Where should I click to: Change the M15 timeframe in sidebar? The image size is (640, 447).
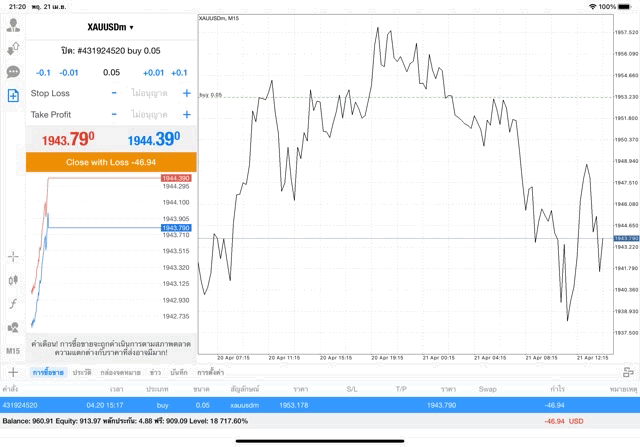coord(13,351)
